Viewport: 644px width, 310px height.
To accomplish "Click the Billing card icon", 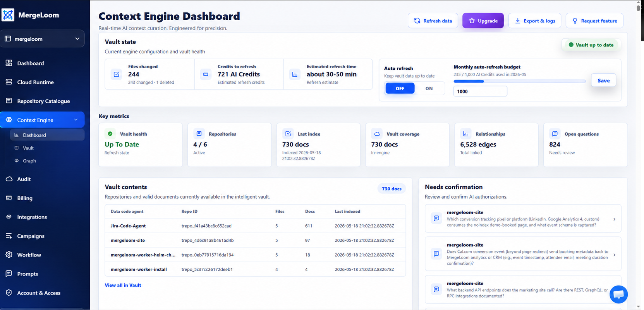I will coord(9,198).
